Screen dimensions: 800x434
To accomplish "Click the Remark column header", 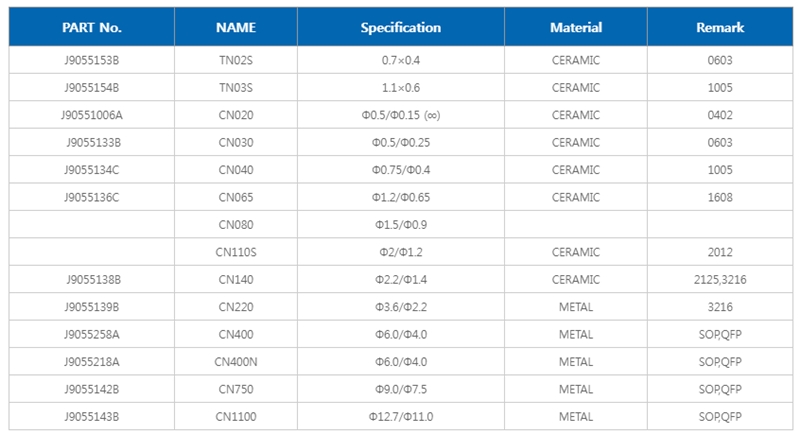I will tap(720, 28).
